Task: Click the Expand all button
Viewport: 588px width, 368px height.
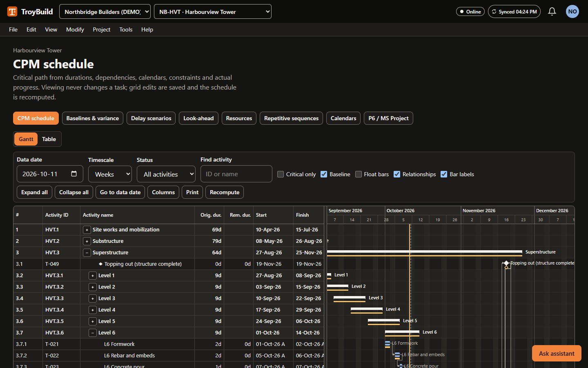Action: [34, 192]
